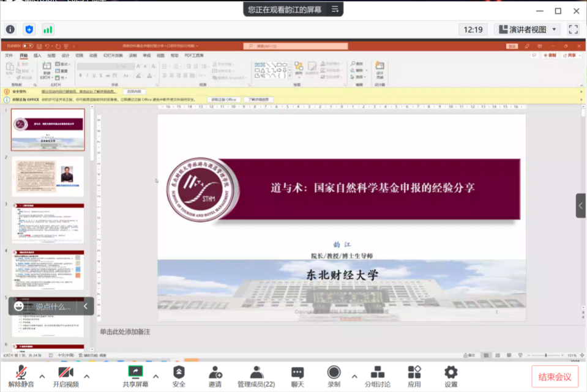Click the 解除静音 unmute microphone icon
The image size is (587, 392).
point(21,372)
